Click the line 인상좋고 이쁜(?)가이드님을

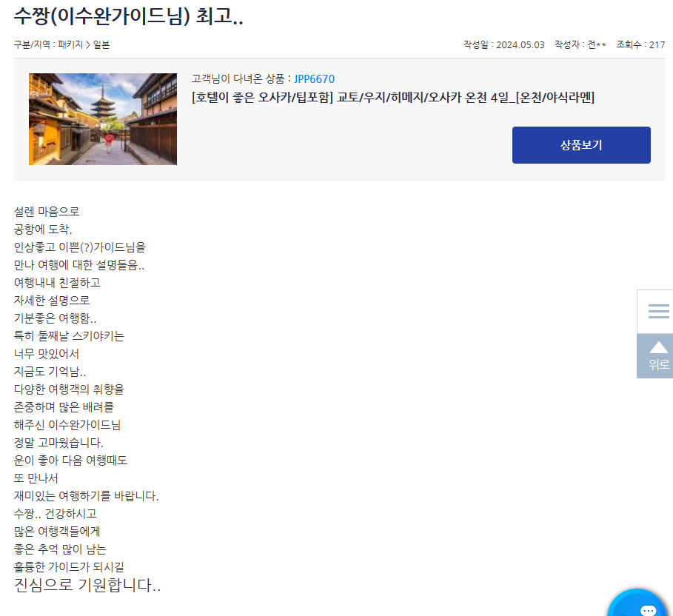pyautogui.click(x=80, y=247)
